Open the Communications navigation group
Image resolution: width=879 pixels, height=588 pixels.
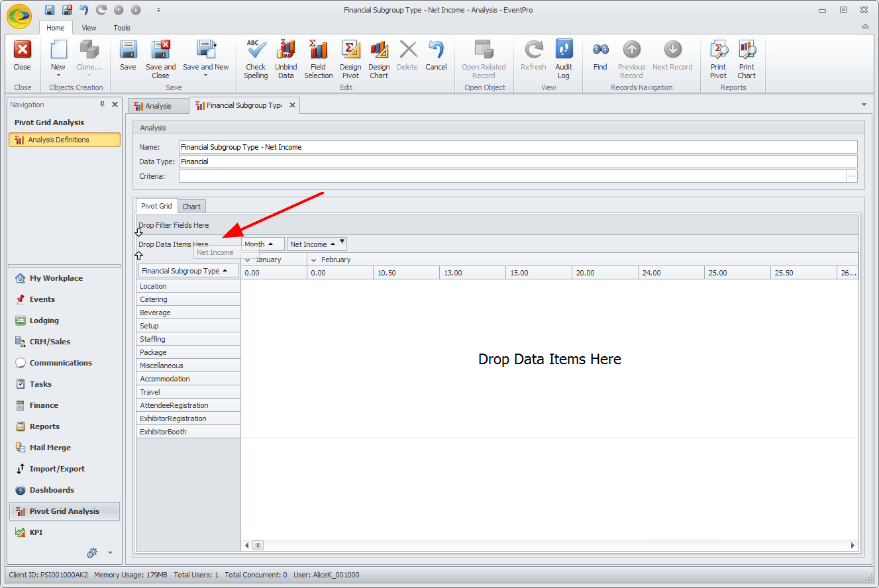(65, 363)
